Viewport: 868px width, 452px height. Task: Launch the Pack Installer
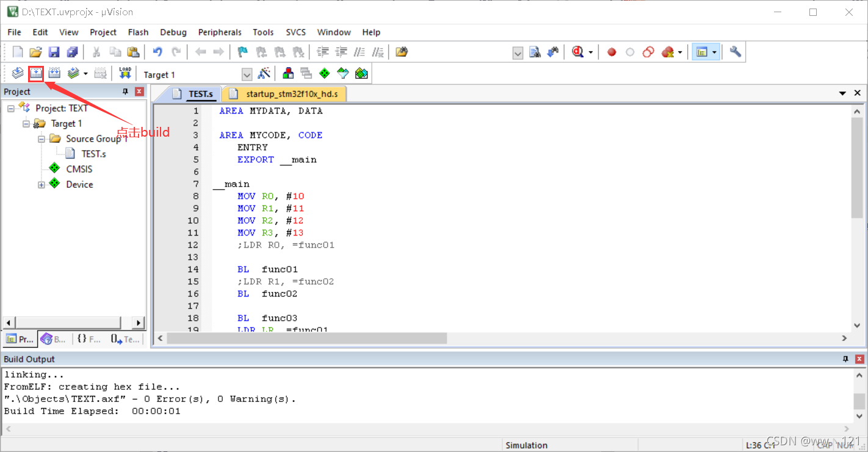tap(361, 74)
